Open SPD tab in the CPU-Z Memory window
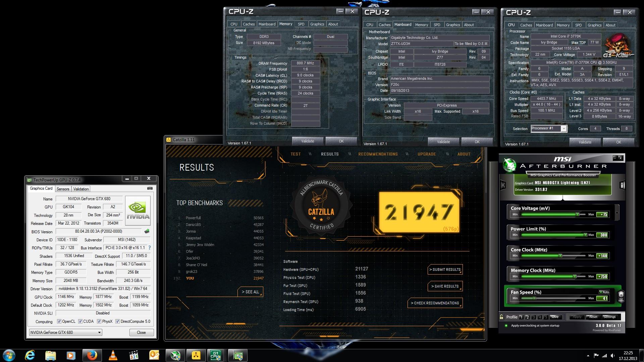This screenshot has height=362, width=644. (301, 24)
